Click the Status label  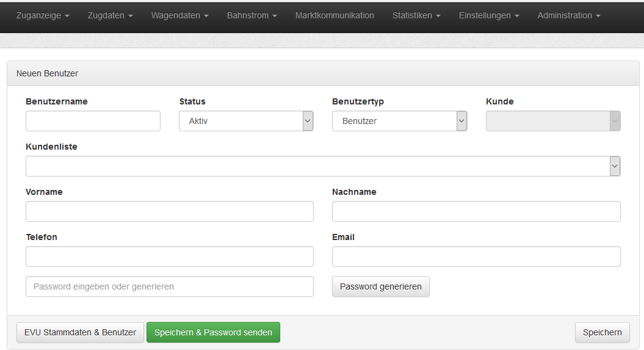tap(192, 101)
